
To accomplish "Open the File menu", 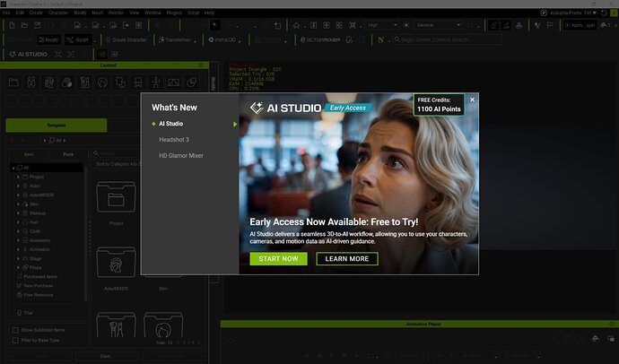I will 6,13.
